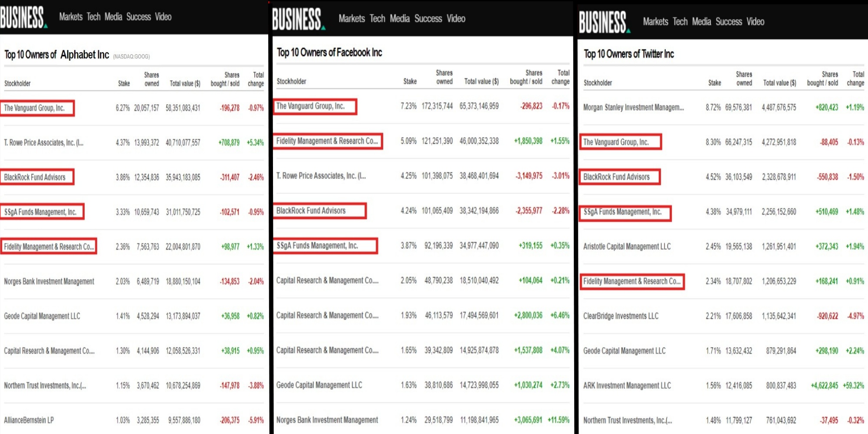Click Fidelity Management & Research in Alphabet owners
This screenshot has height=434, width=868.
[49, 247]
